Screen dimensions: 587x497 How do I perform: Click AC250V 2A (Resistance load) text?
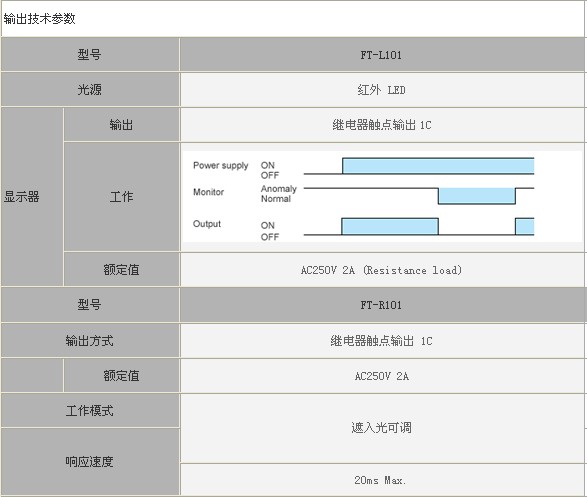pos(381,270)
